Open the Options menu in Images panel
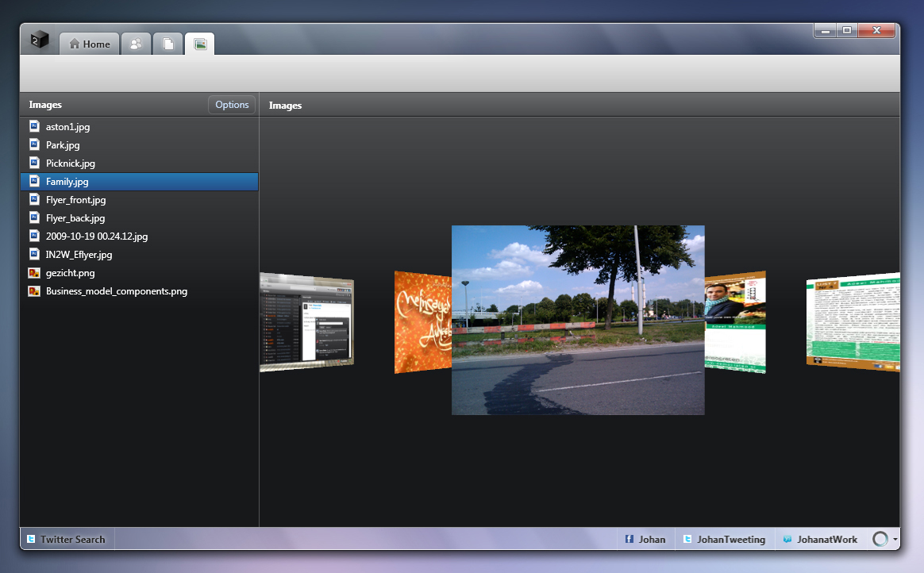The height and width of the screenshot is (573, 924). point(232,105)
